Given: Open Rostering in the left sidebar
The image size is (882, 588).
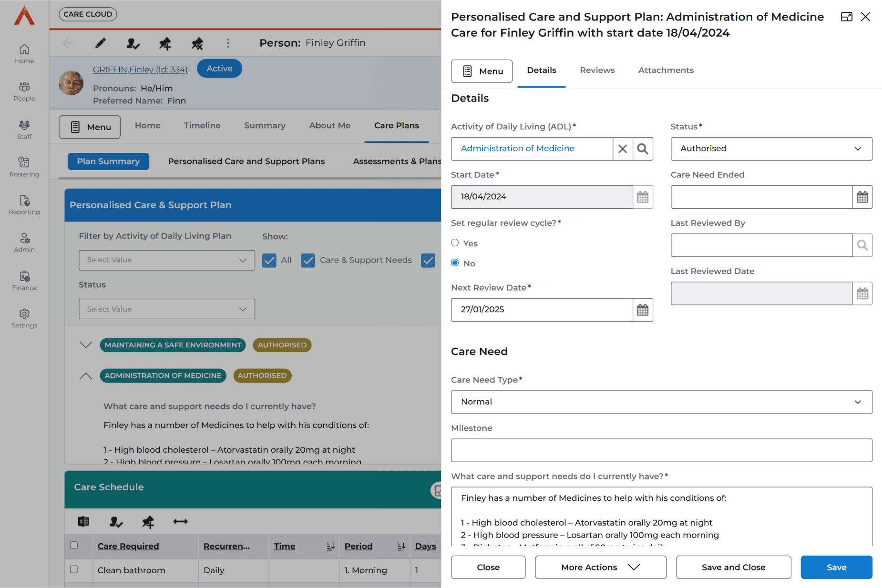Looking at the screenshot, I should click(x=24, y=167).
